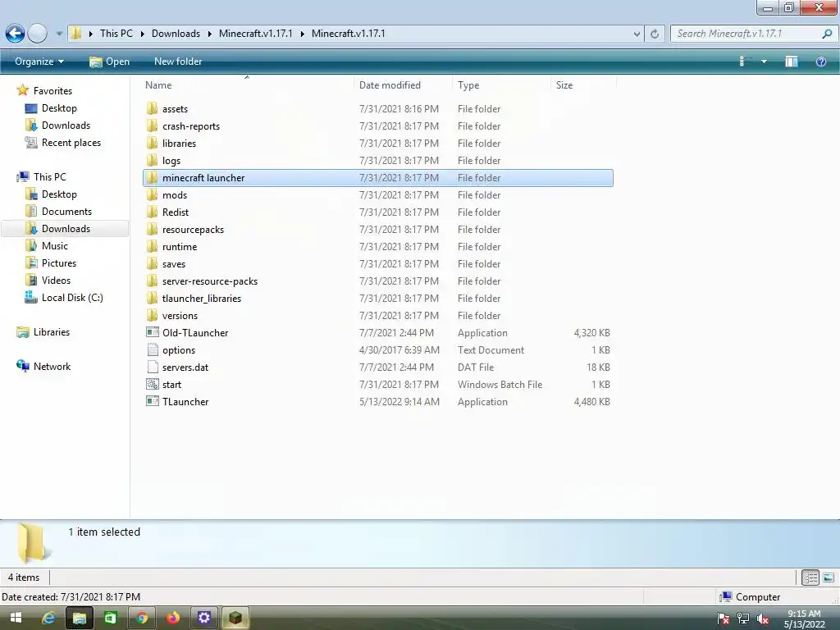Select the tlauncher_libraries folder
Viewport: 840px width, 630px height.
click(x=377, y=299)
